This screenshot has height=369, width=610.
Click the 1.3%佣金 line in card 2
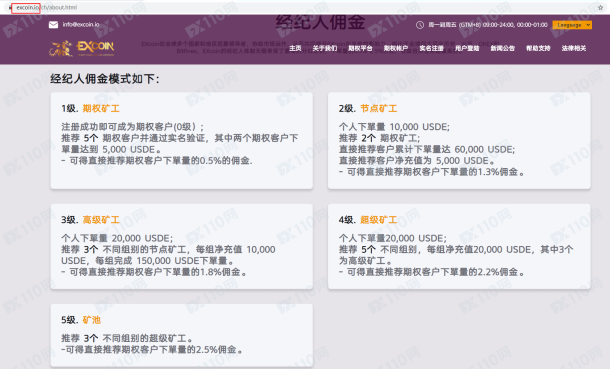432,172
